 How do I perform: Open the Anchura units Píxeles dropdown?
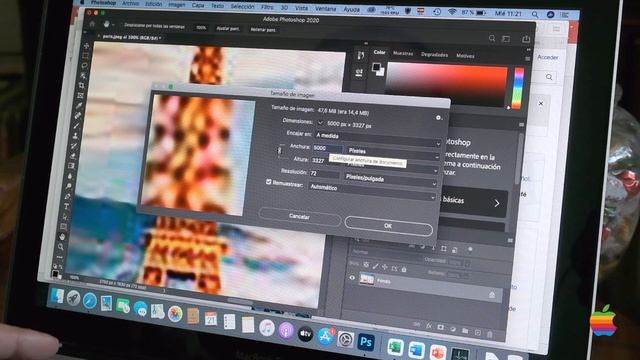click(393, 153)
